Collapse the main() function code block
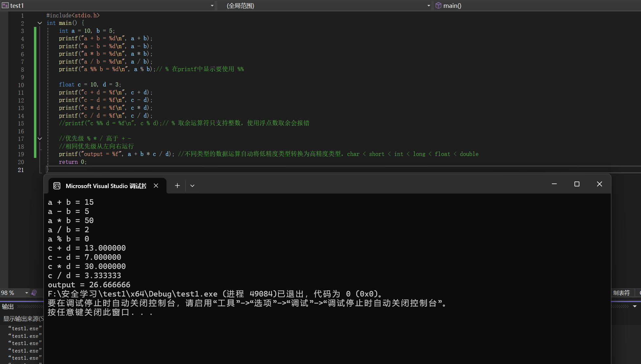 [x=40, y=23]
